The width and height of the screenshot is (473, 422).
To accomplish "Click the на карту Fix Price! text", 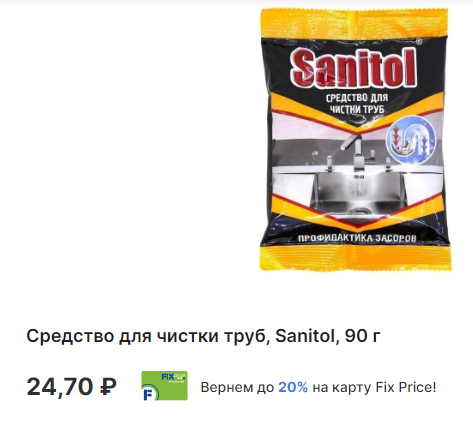I will pos(374,387).
